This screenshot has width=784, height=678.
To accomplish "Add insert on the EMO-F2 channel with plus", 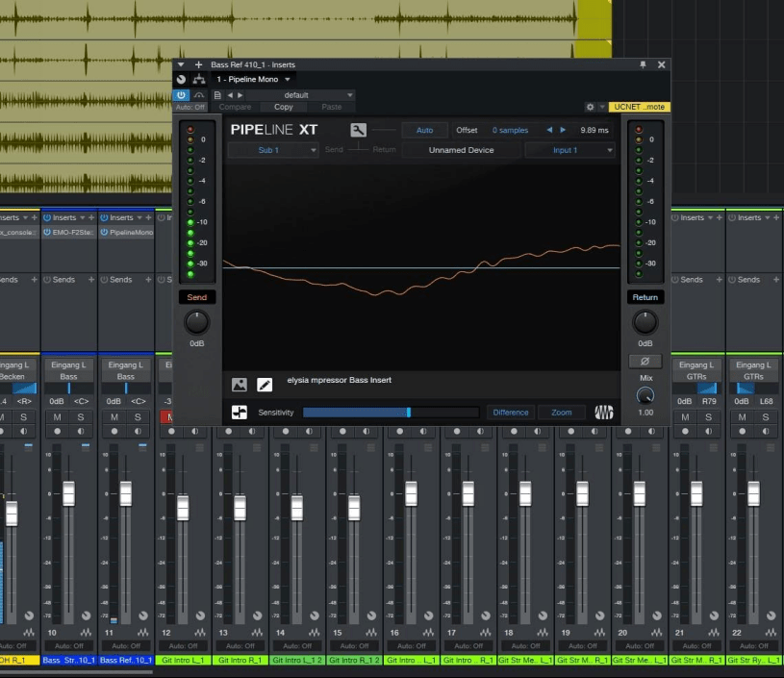I will [x=91, y=217].
